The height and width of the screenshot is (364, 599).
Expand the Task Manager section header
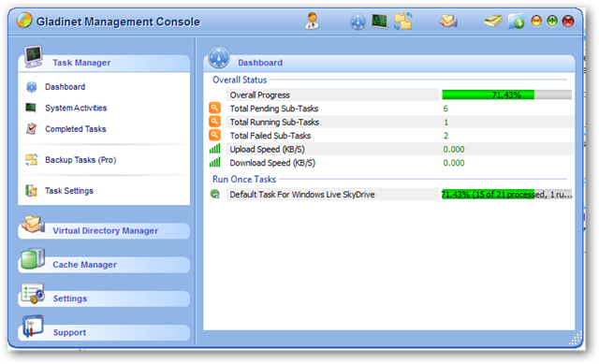point(104,63)
